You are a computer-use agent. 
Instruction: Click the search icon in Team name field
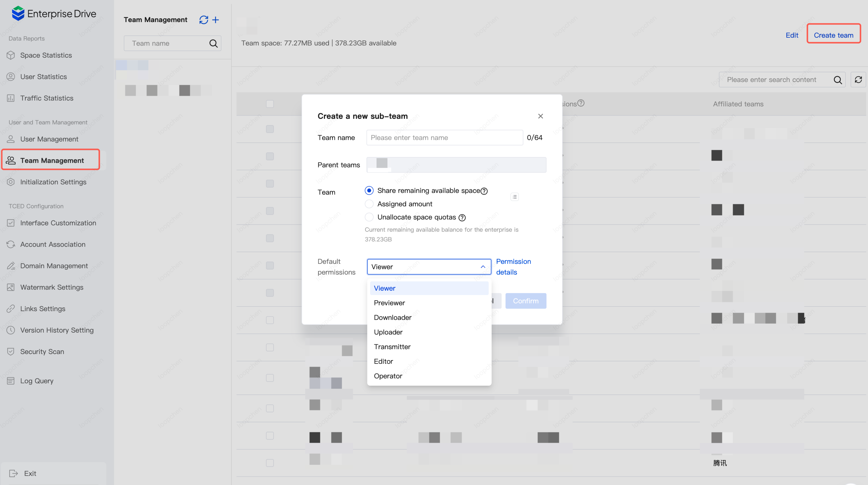click(x=213, y=43)
